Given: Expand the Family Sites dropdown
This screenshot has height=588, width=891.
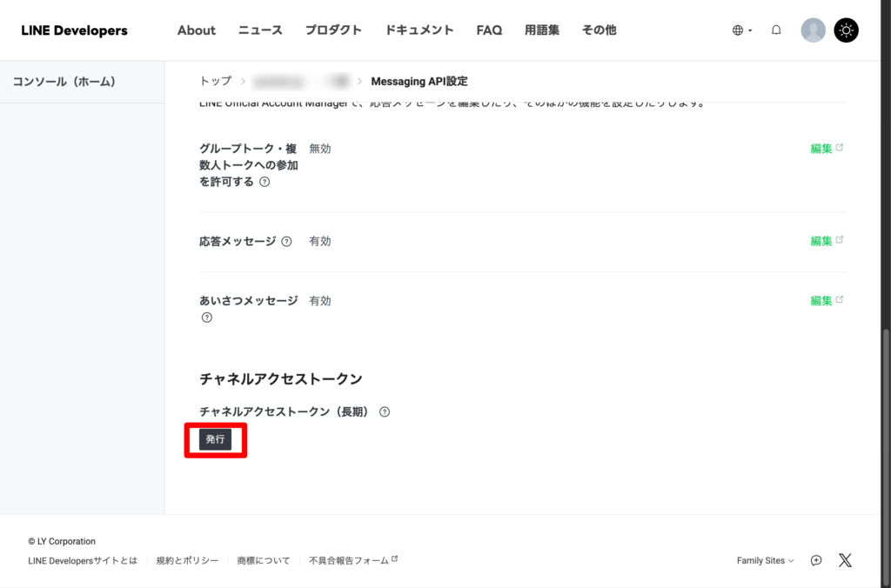Looking at the screenshot, I should (x=765, y=561).
